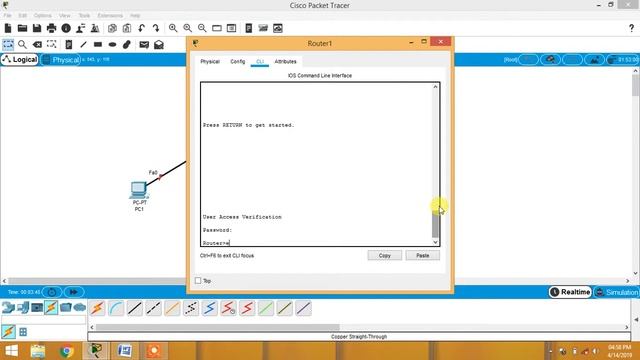Add a Simple PDU envelope
The height and width of the screenshot is (360, 640).
click(144, 44)
